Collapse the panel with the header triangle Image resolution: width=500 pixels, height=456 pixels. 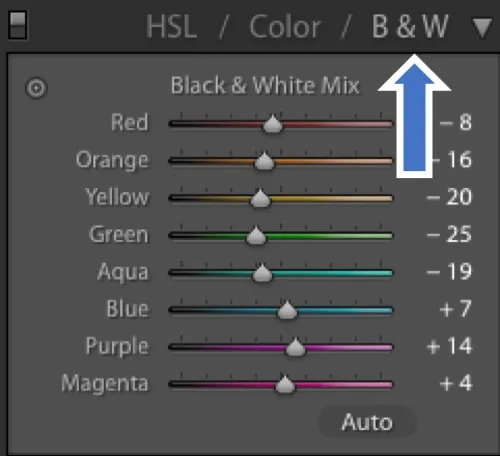point(482,28)
